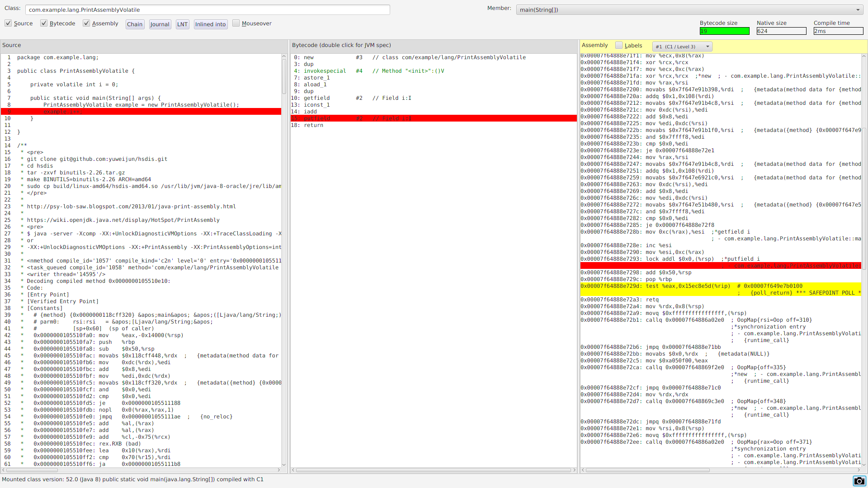Open the C1 Level 3 compilation dropdown
The height and width of the screenshot is (488, 868).
tap(682, 47)
